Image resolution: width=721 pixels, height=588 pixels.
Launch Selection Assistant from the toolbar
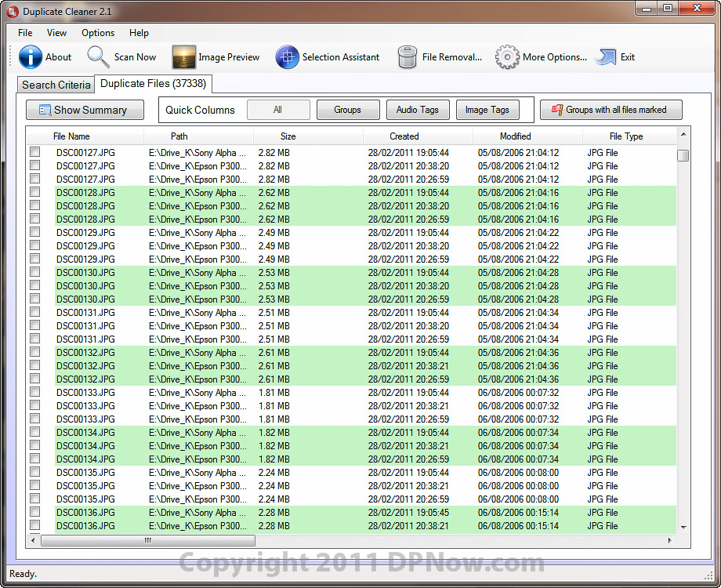(288, 57)
